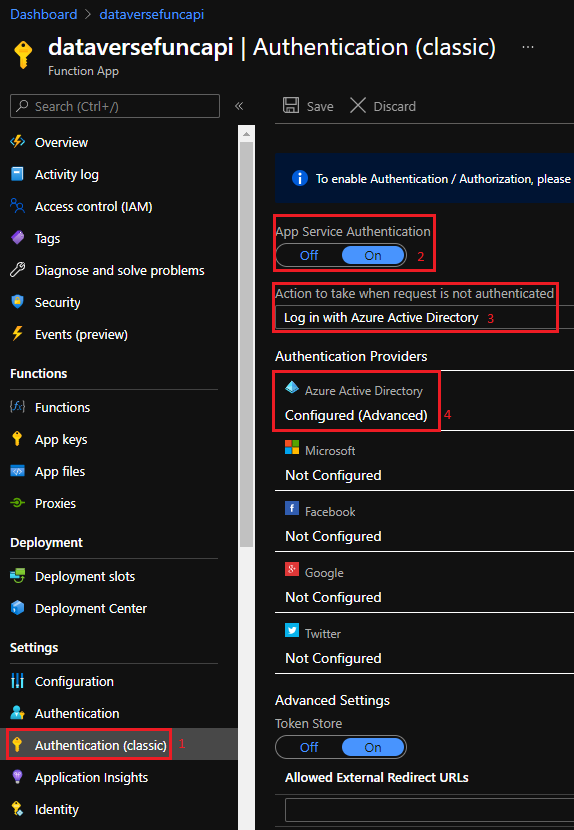
Task: Click the yellow key icon beside the page title
Action: [x=24, y=55]
